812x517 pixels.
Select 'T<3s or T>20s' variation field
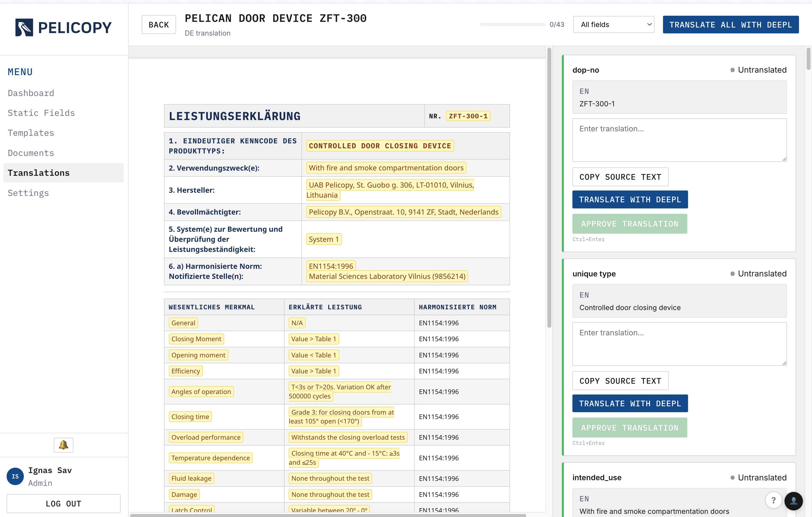click(x=340, y=392)
